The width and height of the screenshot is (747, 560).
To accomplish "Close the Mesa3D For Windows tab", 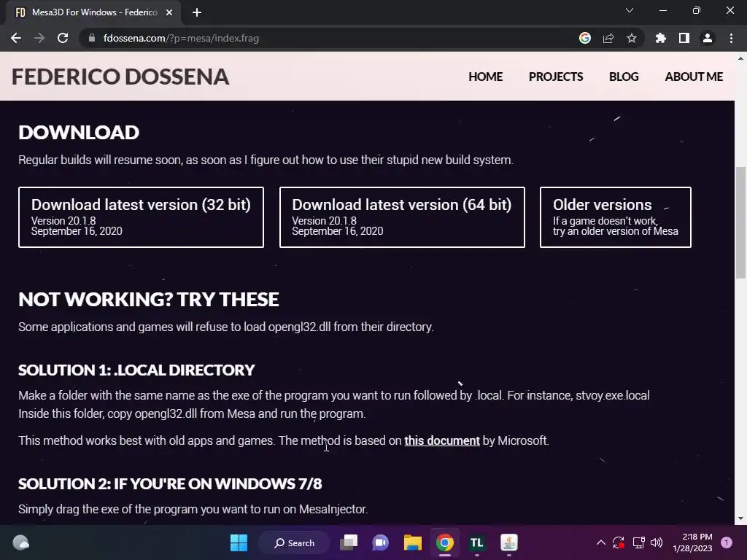I will coord(169,12).
